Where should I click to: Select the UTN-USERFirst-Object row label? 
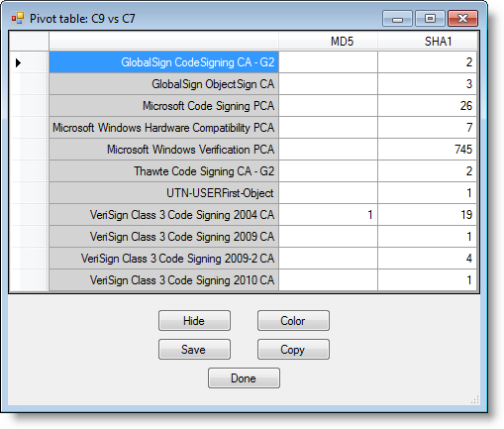pyautogui.click(x=164, y=193)
